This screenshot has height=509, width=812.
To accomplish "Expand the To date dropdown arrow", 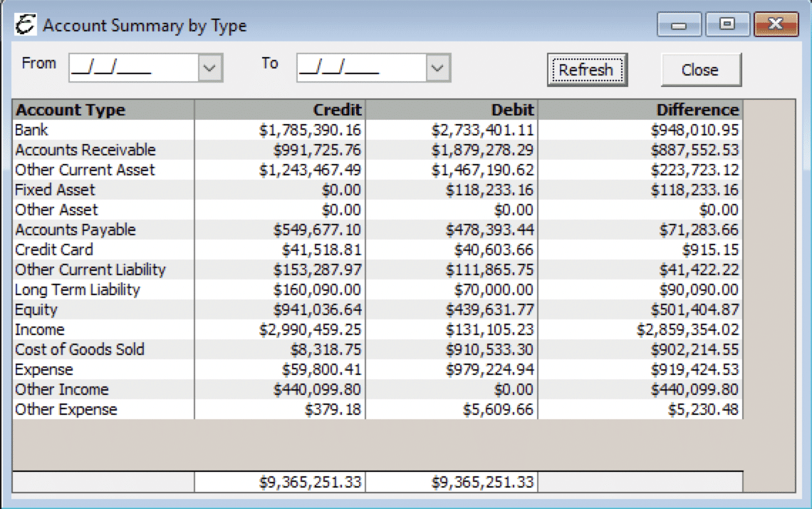I will pos(438,68).
